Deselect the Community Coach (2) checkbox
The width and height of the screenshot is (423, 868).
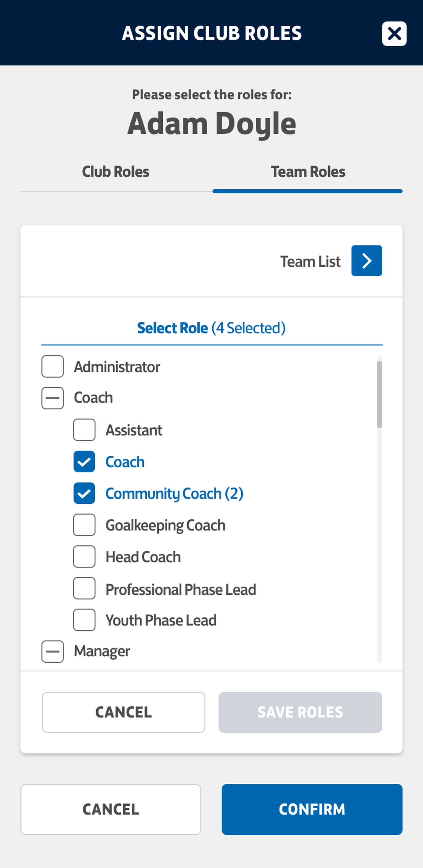pos(84,493)
